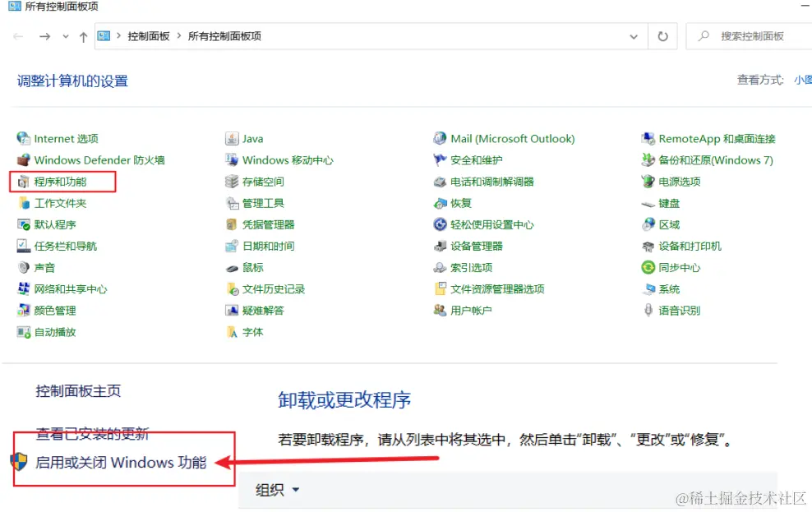Open 文件历史记录 icon

[x=232, y=289]
